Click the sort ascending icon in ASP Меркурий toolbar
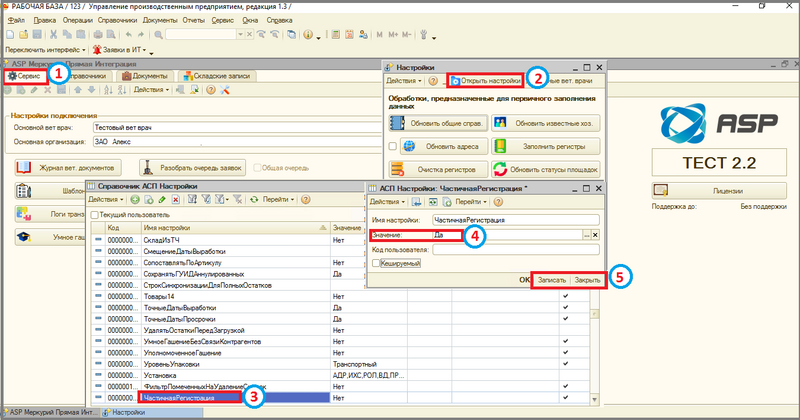This screenshot has height=420, width=800. click(108, 90)
